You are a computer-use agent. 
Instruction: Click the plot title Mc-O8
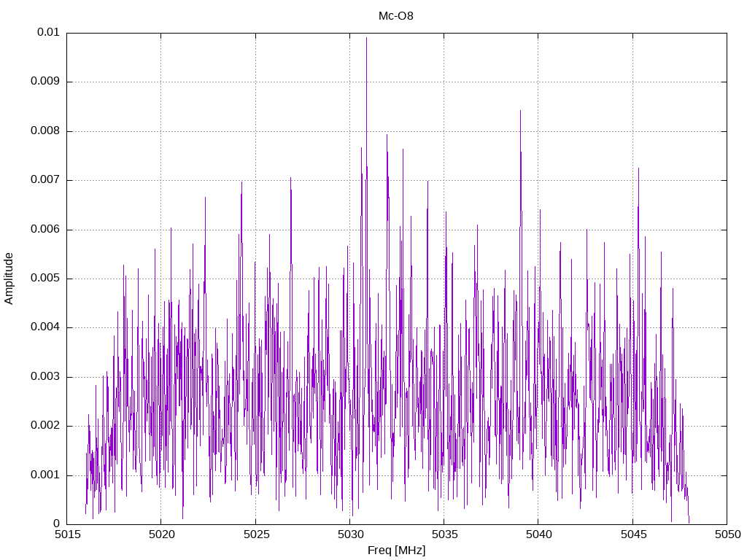click(396, 16)
